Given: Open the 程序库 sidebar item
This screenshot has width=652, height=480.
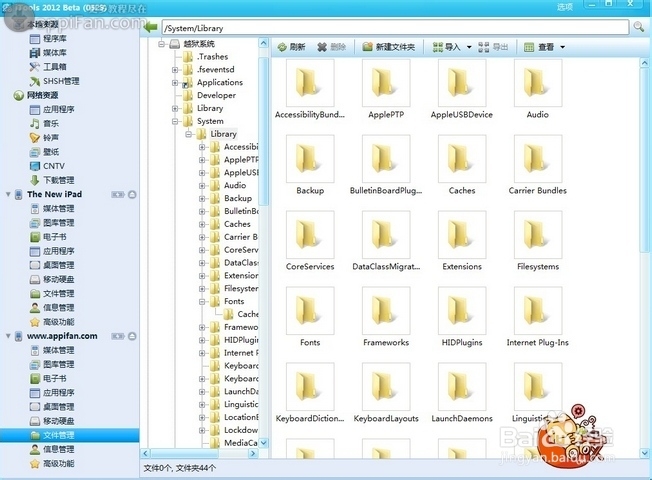Looking at the screenshot, I should 48,39.
